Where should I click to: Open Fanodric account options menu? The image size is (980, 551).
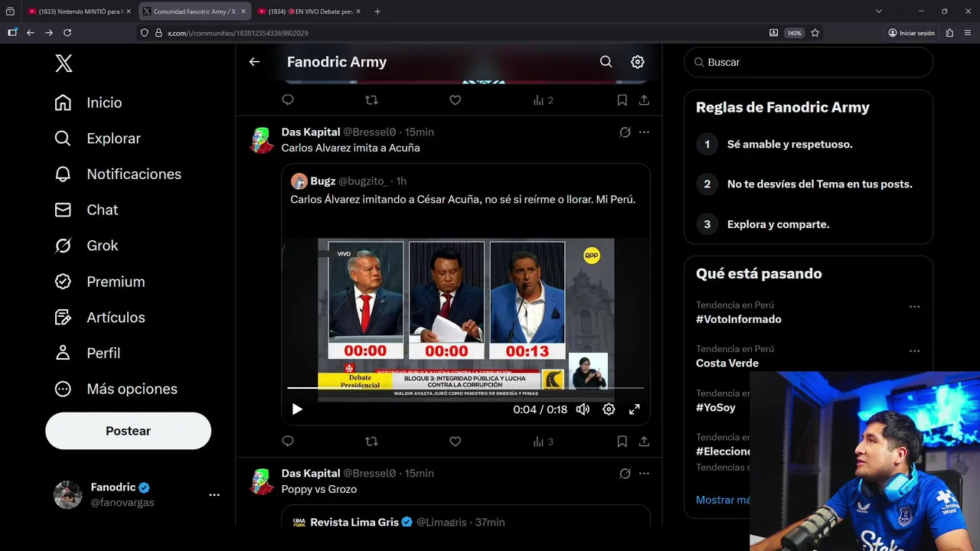(x=214, y=495)
